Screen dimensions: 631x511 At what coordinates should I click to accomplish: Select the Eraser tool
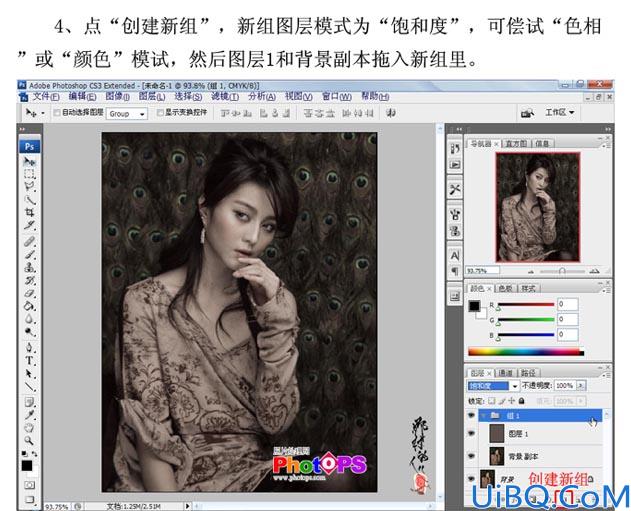[x=29, y=293]
